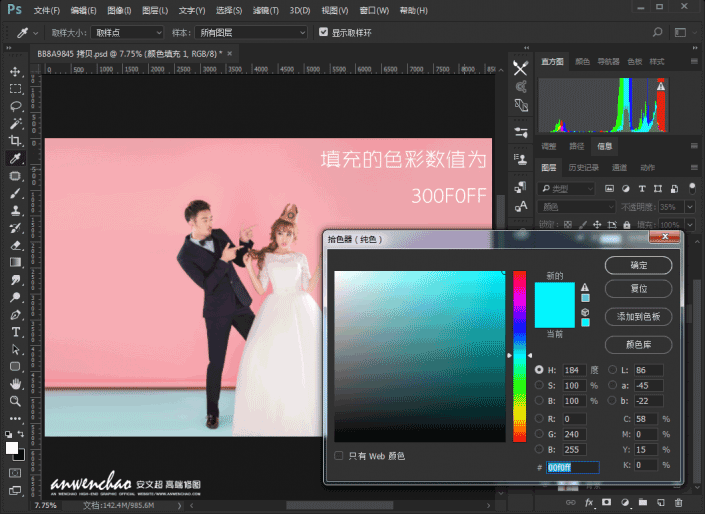Click the Eraser tool
The width and height of the screenshot is (705, 514).
[16, 244]
